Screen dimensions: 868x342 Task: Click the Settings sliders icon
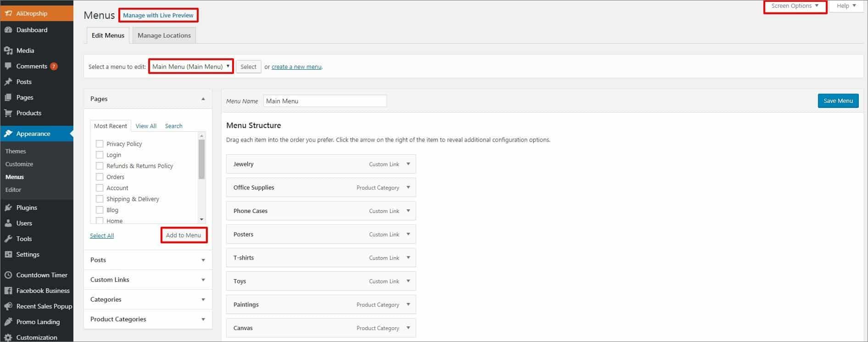coord(8,254)
